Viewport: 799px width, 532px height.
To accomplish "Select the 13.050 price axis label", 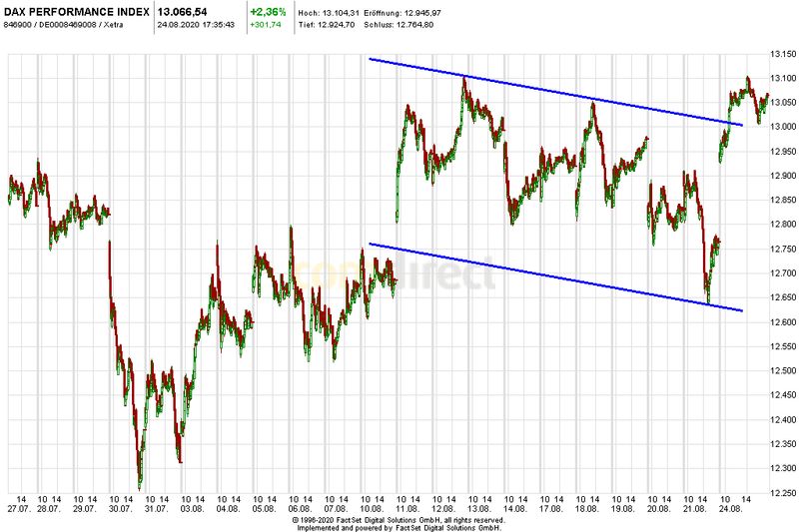I will 783,103.
